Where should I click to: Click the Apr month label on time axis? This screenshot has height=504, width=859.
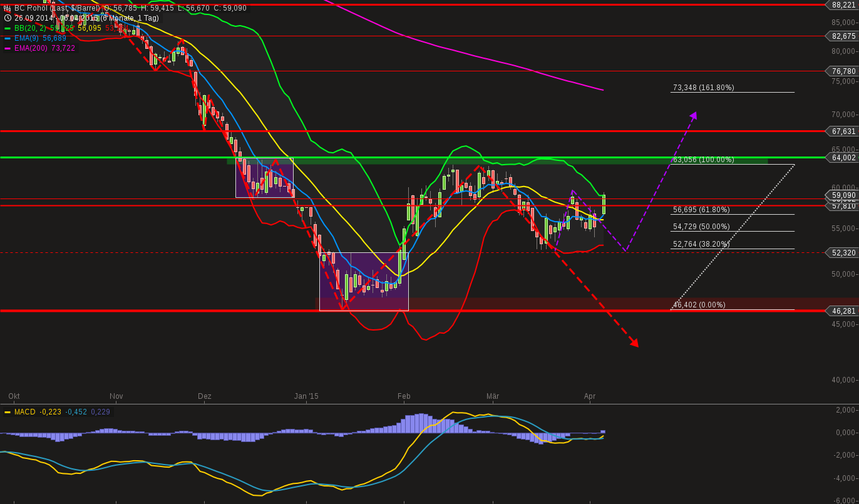point(589,396)
